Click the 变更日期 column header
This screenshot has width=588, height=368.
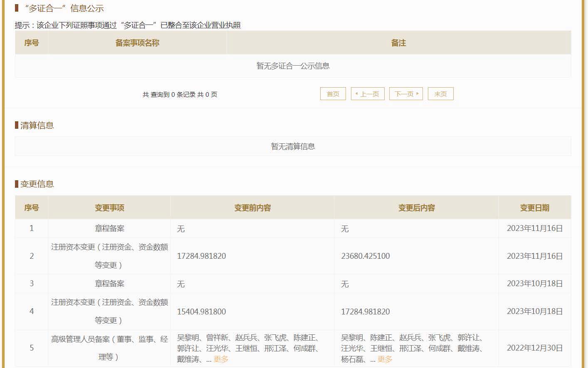534,208
